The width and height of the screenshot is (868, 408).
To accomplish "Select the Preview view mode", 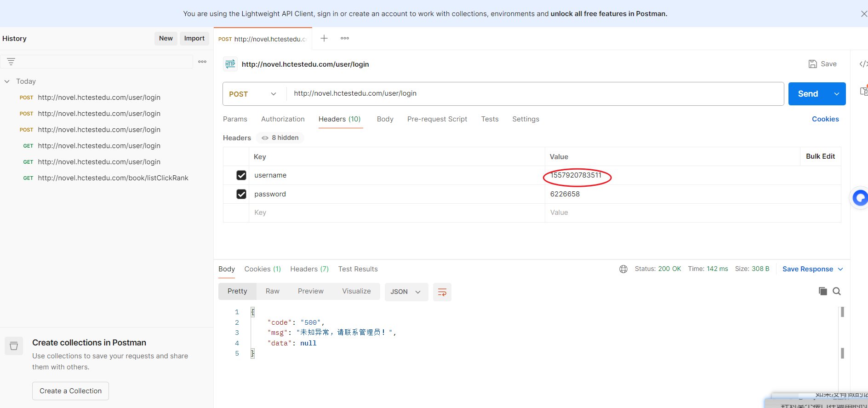I will (x=311, y=291).
